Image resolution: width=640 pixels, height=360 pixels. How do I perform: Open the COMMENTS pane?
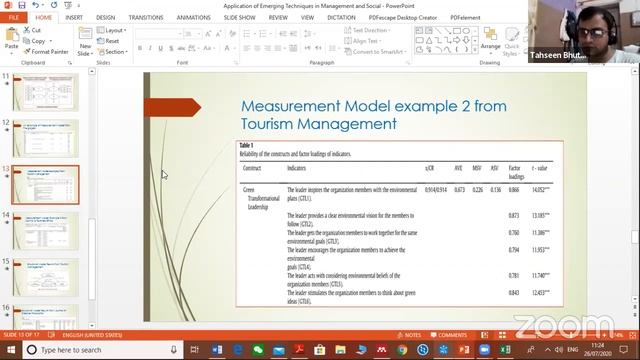[x=449, y=335]
